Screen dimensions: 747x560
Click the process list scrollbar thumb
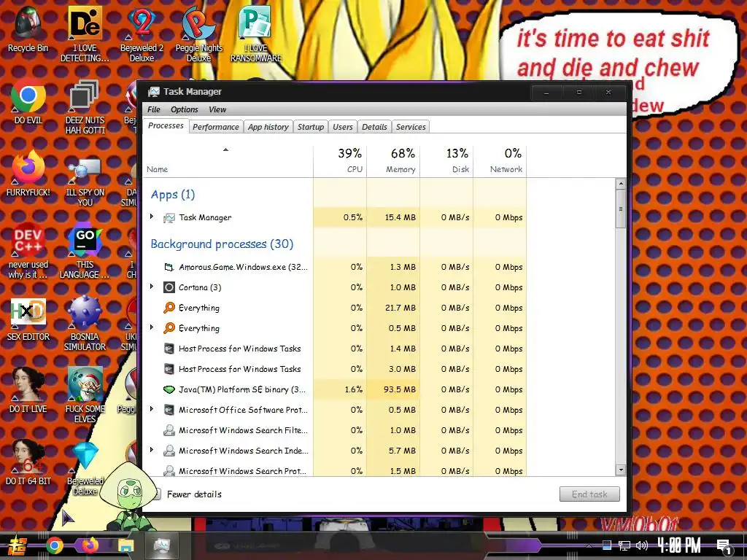620,209
